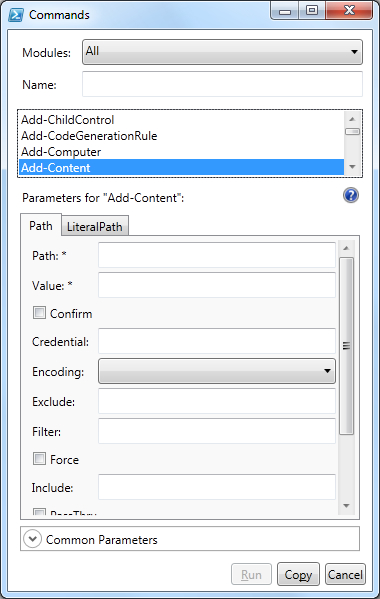Select the Path parameter tab

(41, 225)
